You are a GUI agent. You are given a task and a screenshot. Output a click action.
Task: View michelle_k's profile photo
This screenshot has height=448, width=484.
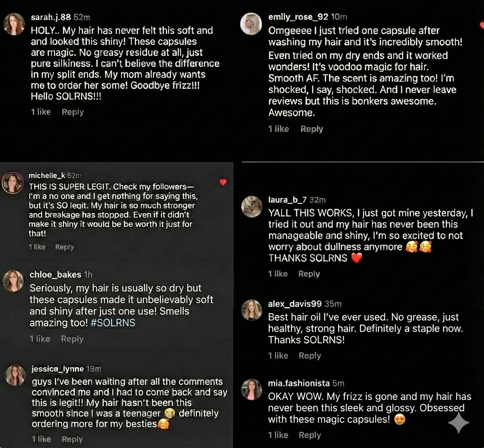coord(12,182)
